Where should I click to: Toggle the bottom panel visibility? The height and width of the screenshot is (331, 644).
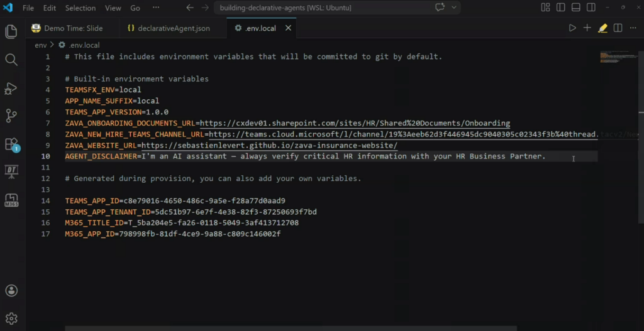pos(576,8)
